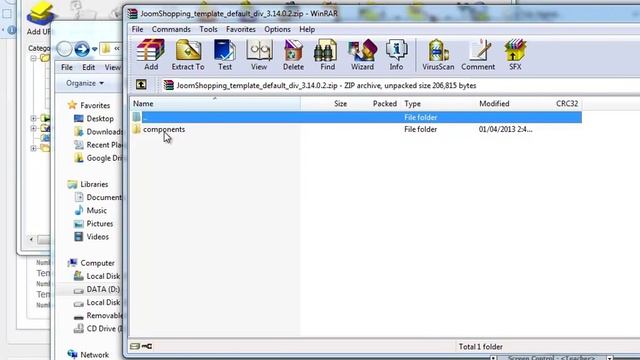Select Favorites in Explorer sidebar

(x=95, y=105)
